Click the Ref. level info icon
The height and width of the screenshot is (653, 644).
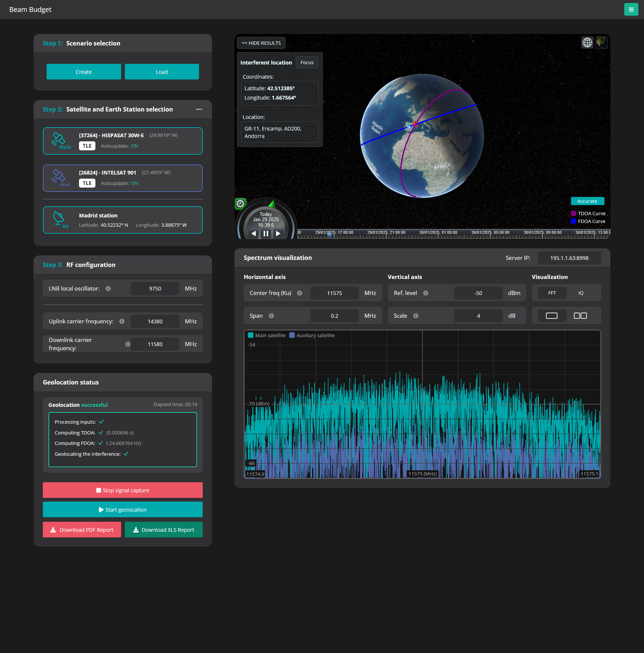pyautogui.click(x=426, y=293)
